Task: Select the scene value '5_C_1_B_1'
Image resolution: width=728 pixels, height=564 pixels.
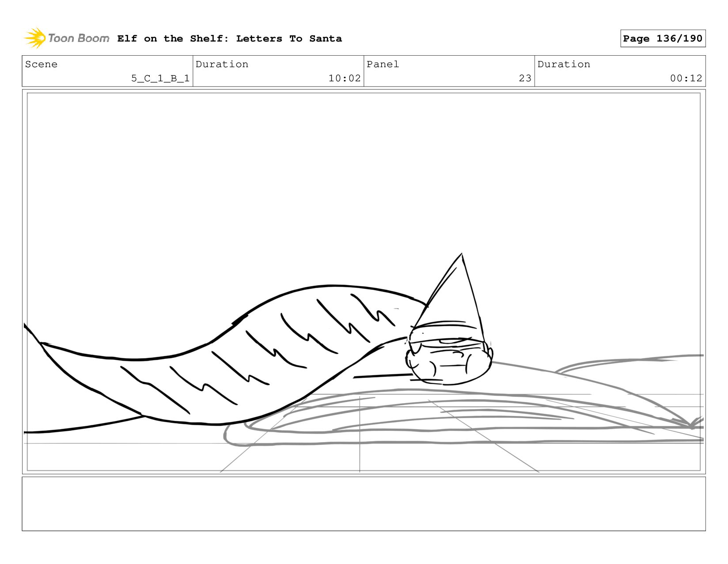Action: click(x=160, y=79)
